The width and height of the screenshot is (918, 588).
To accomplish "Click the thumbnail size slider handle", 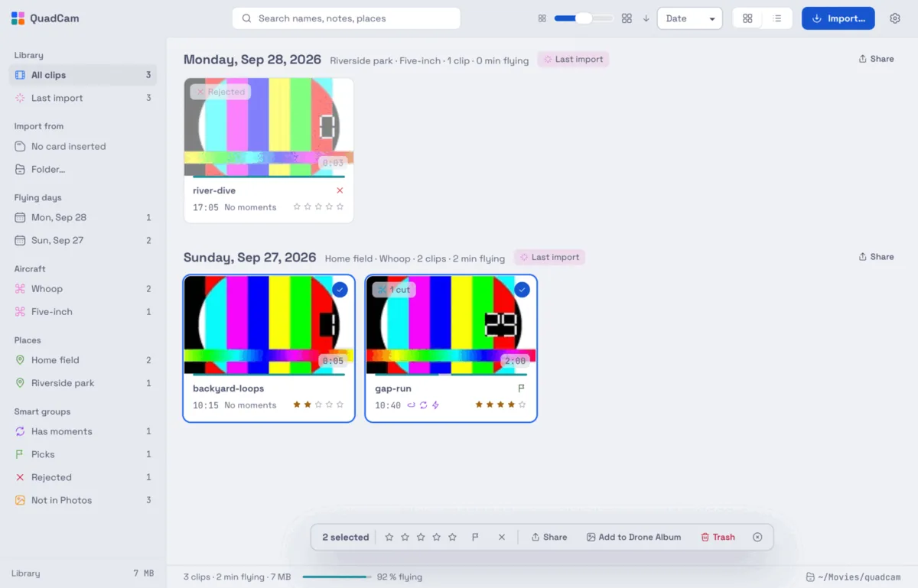I will (x=584, y=18).
